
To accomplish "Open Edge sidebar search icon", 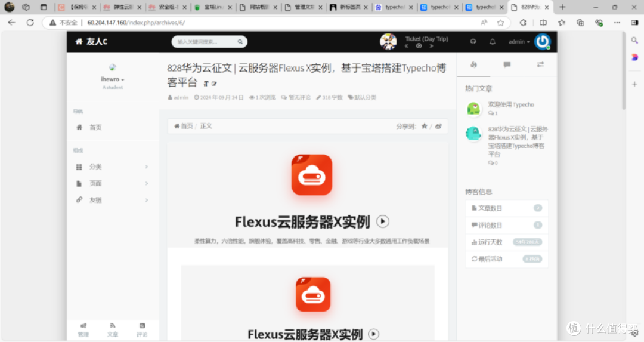I will (634, 40).
